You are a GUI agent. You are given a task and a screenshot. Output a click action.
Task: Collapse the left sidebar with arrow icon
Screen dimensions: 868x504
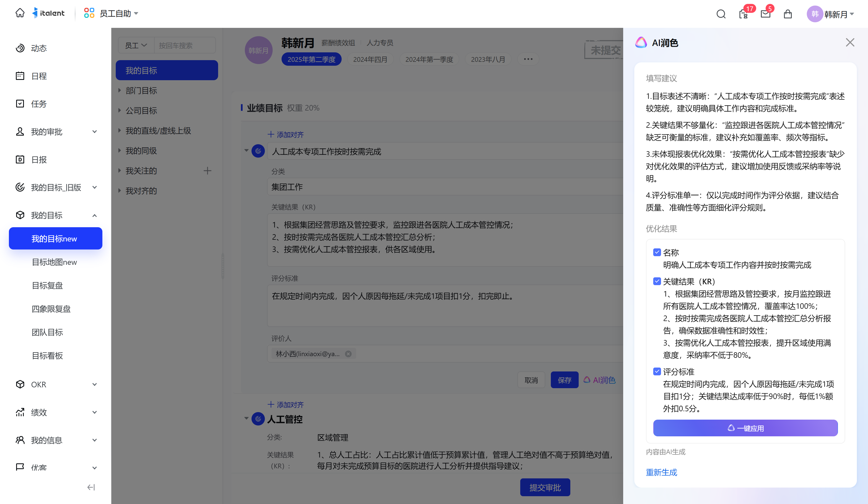pos(91,487)
